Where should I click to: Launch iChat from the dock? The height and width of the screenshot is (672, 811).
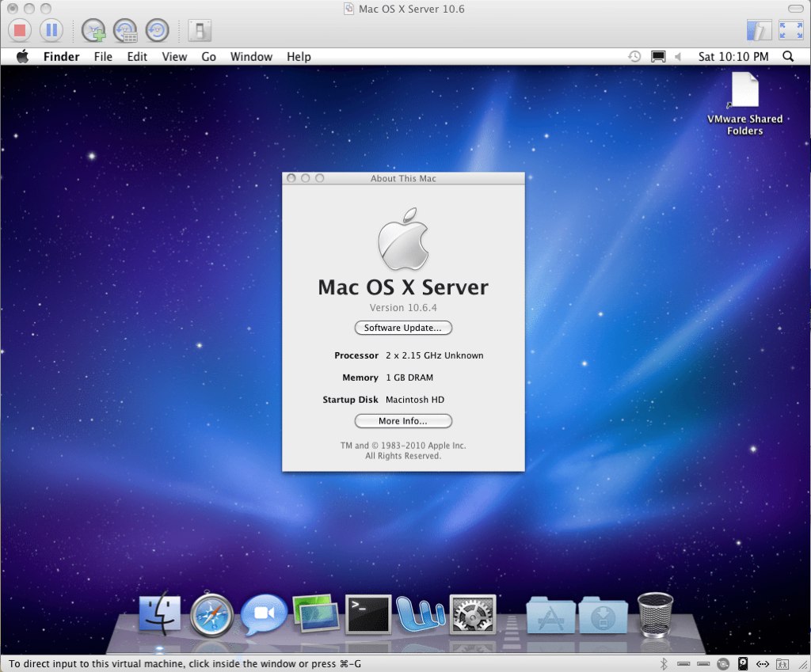tap(265, 613)
